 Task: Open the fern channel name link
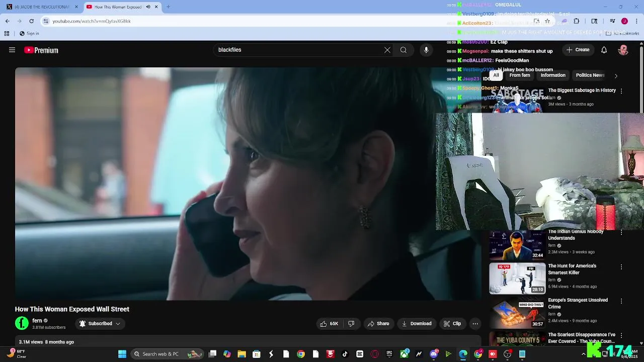click(37, 320)
